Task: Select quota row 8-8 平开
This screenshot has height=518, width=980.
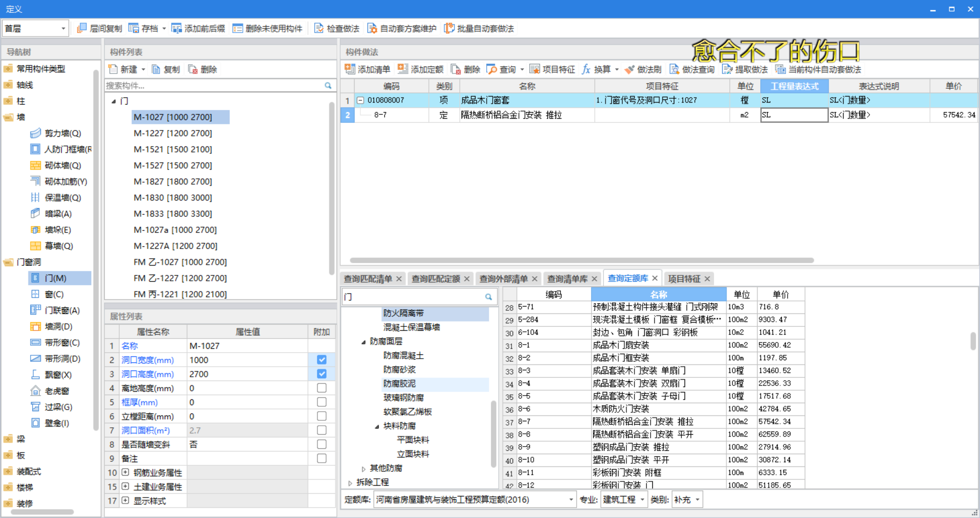Action: pyautogui.click(x=654, y=434)
